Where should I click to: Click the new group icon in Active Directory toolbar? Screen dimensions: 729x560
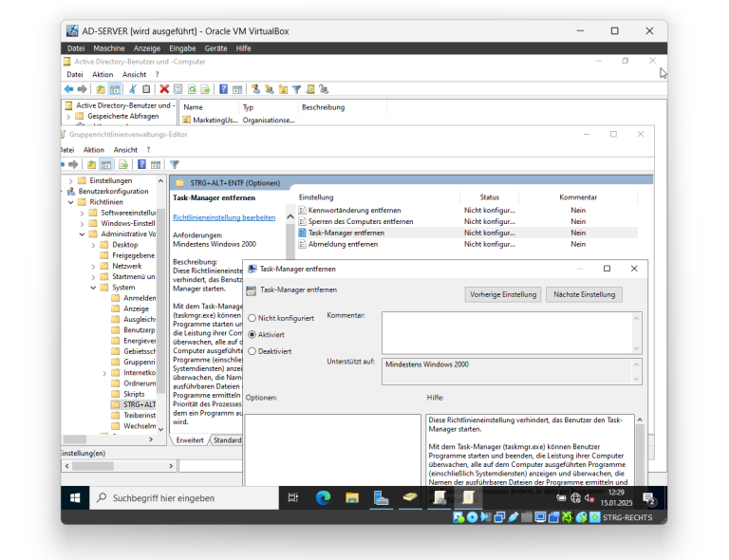point(270,89)
